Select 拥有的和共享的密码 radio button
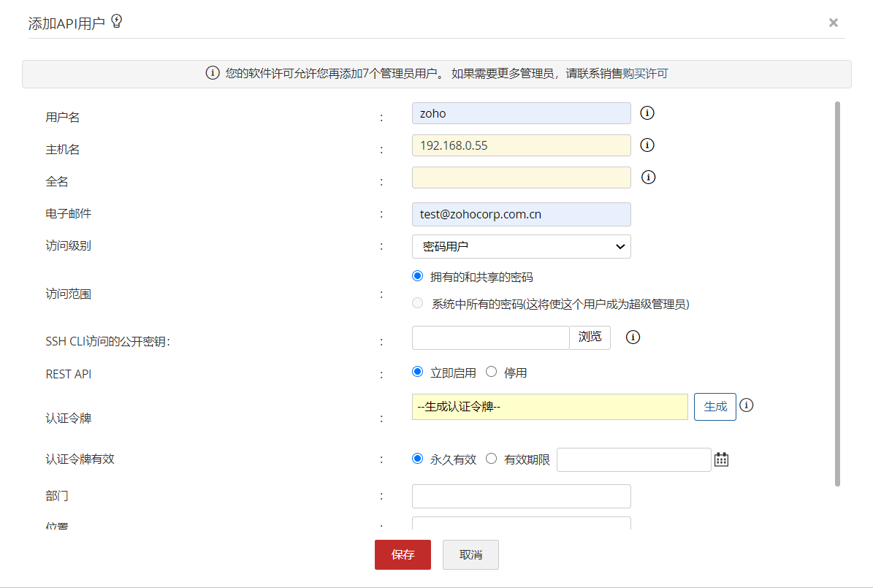873x588 pixels. click(x=418, y=276)
